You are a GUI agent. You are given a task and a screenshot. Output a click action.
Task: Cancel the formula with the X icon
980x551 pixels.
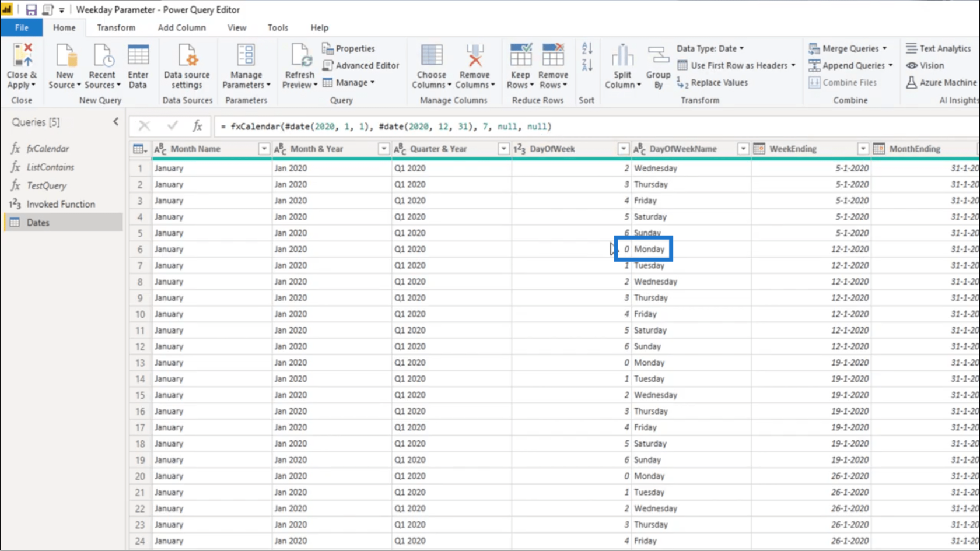tap(144, 126)
